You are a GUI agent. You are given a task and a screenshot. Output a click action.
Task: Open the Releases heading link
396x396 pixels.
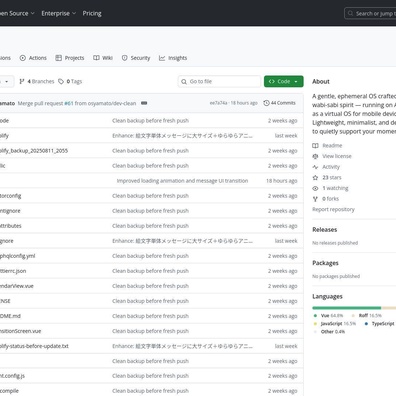coord(325,230)
